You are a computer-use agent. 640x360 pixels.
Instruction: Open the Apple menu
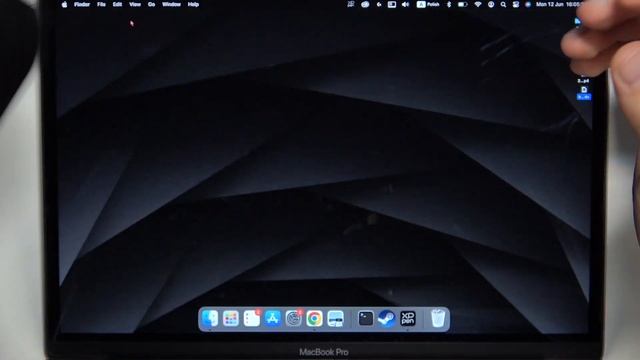64,4
